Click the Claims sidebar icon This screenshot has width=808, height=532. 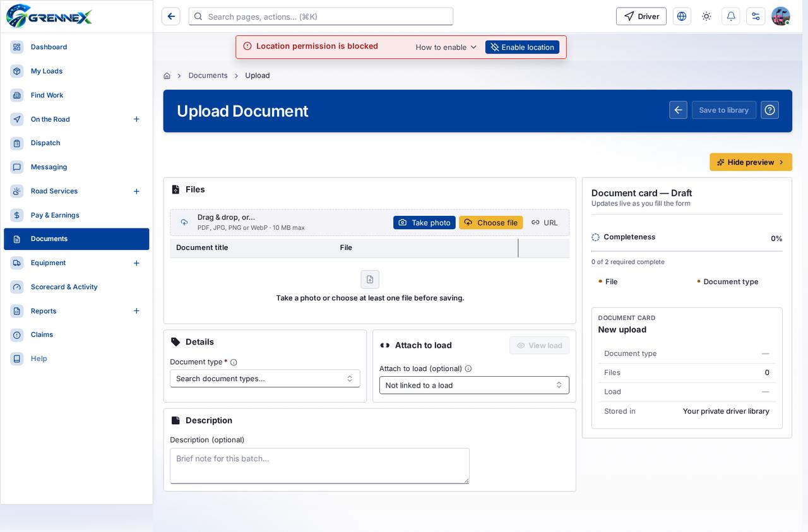coord(17,335)
